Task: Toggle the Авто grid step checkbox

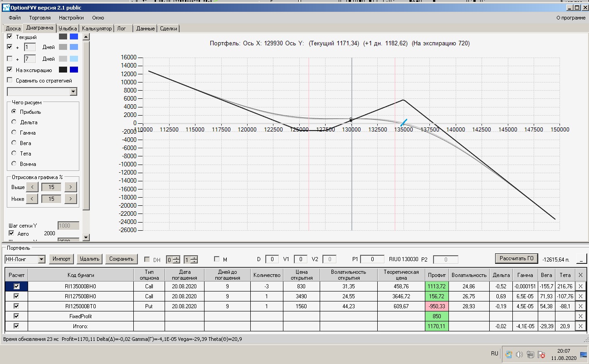Action: [x=12, y=233]
